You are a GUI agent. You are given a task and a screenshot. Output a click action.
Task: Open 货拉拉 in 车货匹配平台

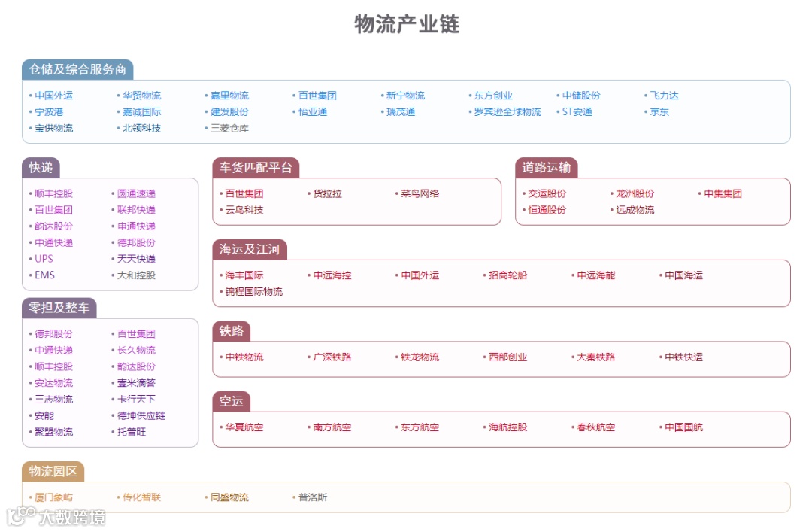pos(326,193)
